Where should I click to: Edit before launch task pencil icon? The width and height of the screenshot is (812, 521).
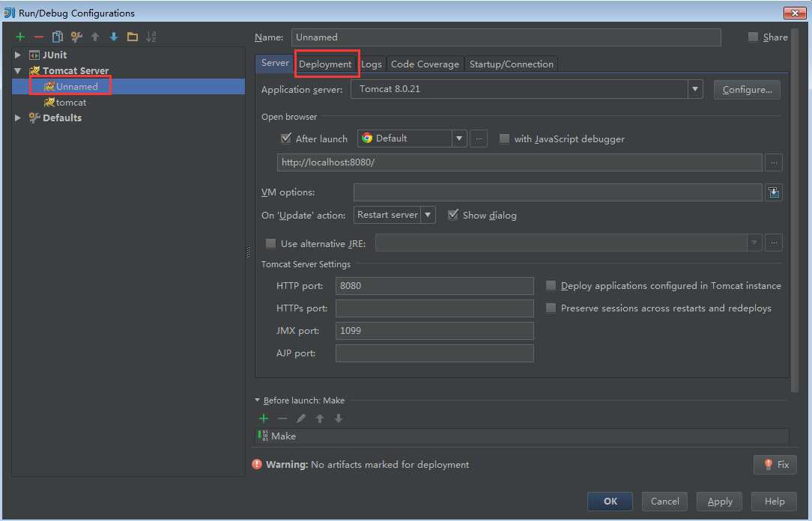[x=301, y=418]
